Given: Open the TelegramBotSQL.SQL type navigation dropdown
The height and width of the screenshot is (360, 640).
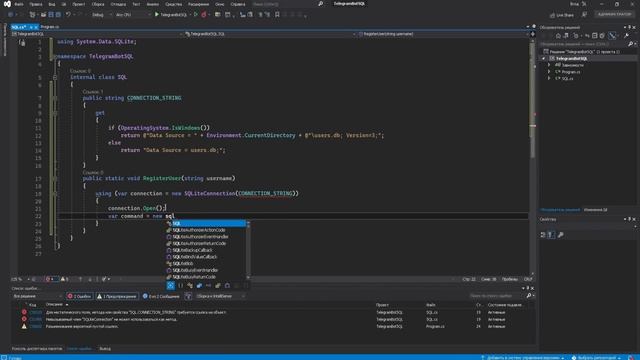Looking at the screenshot, I should click(x=271, y=34).
